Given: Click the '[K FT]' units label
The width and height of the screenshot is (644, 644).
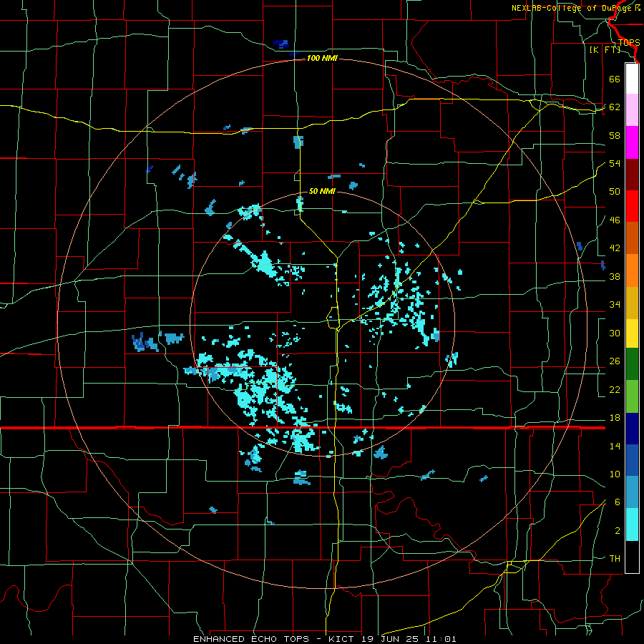Looking at the screenshot, I should coord(605,50).
